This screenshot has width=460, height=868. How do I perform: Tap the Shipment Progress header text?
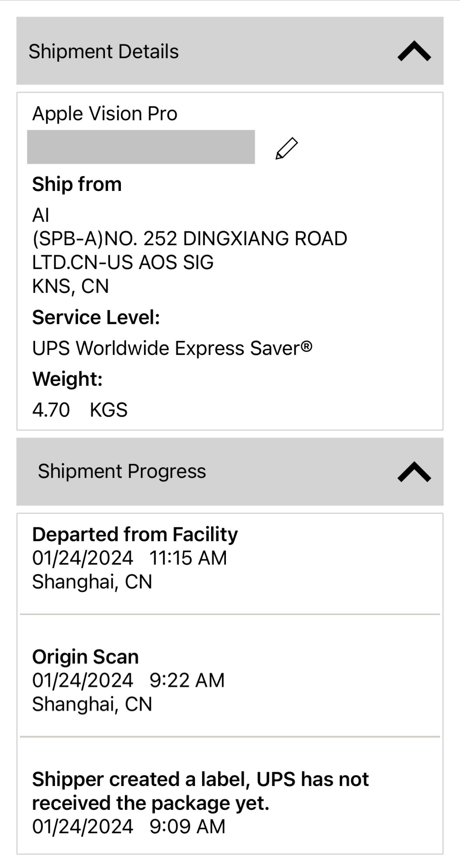(x=122, y=471)
